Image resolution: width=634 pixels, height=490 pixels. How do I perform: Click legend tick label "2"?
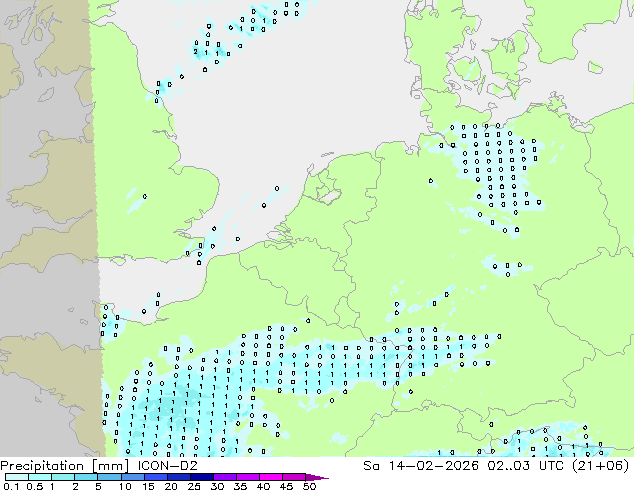click(x=75, y=486)
